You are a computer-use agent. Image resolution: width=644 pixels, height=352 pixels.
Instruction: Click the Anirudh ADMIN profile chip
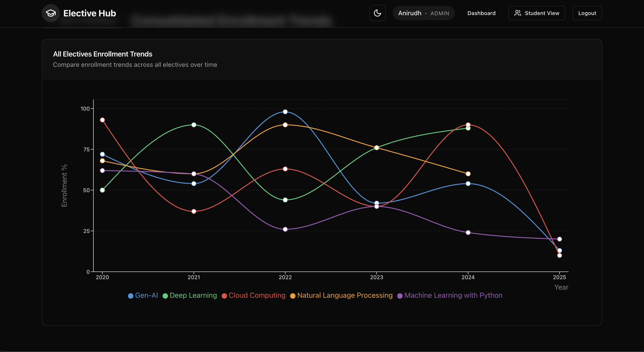(423, 13)
